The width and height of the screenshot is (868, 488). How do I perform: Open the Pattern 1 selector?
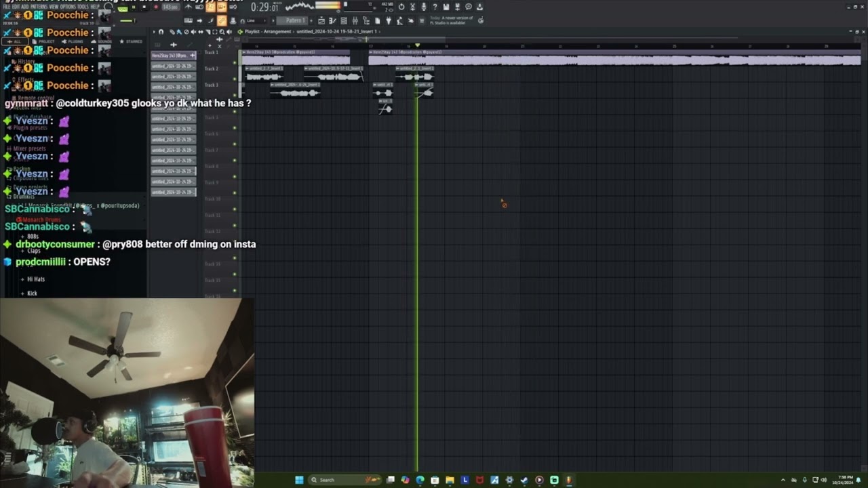(x=291, y=20)
